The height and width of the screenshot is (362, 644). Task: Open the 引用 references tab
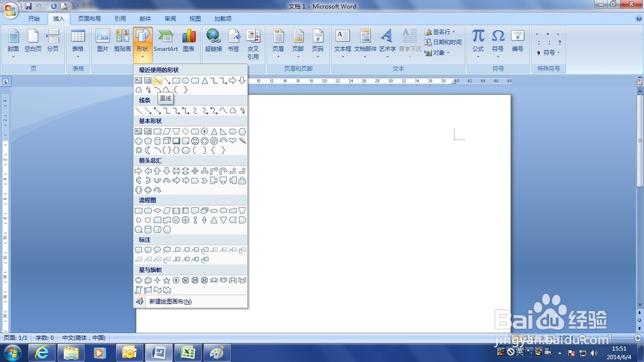click(x=120, y=19)
